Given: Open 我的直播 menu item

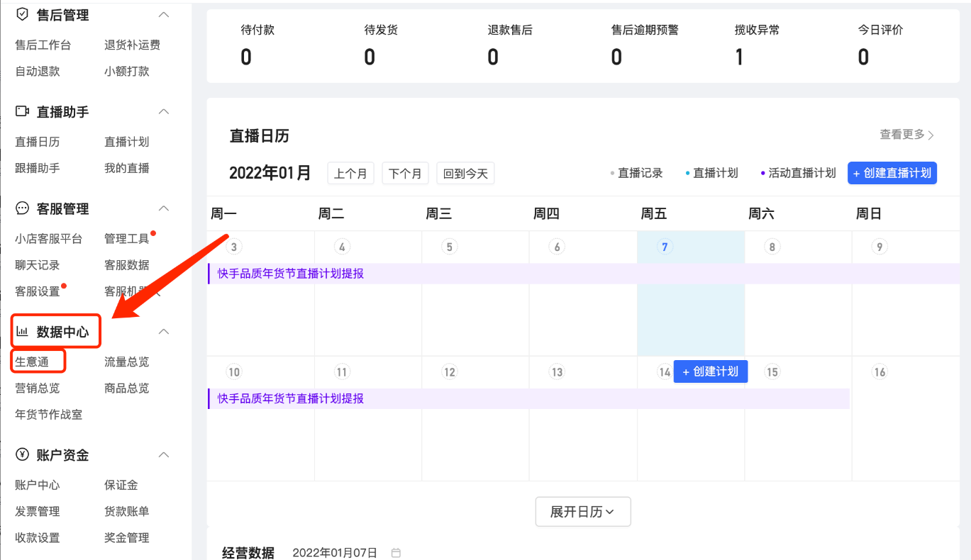Looking at the screenshot, I should pos(127,168).
